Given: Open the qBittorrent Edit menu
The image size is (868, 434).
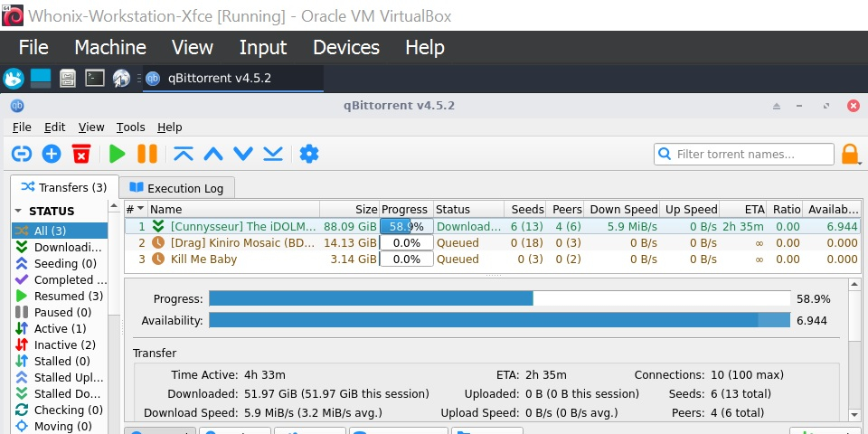Looking at the screenshot, I should pyautogui.click(x=55, y=127).
